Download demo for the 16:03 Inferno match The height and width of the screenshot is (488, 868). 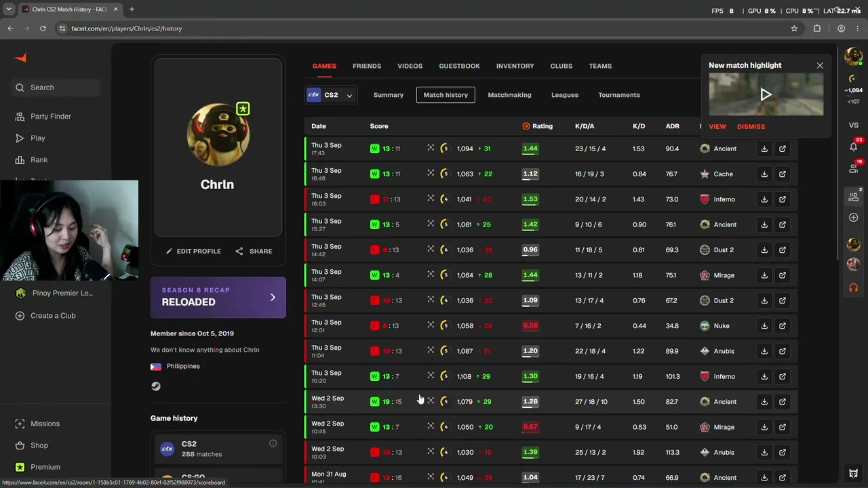point(764,199)
